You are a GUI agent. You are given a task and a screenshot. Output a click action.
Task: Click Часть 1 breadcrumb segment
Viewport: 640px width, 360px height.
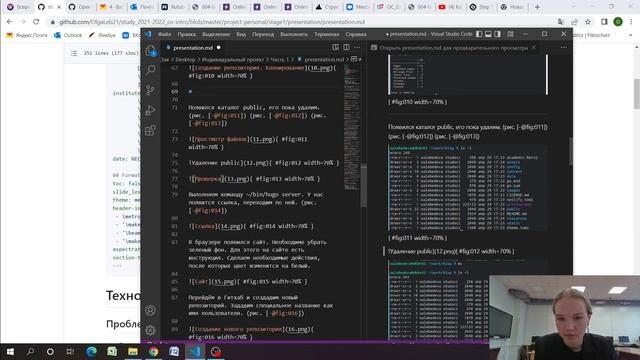click(x=280, y=60)
